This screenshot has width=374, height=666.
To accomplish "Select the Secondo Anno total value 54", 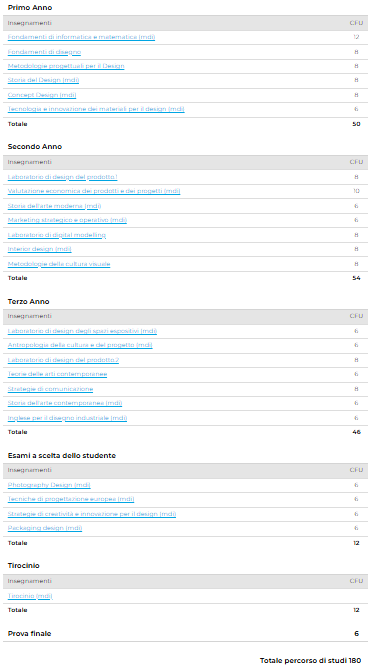I will (x=356, y=278).
